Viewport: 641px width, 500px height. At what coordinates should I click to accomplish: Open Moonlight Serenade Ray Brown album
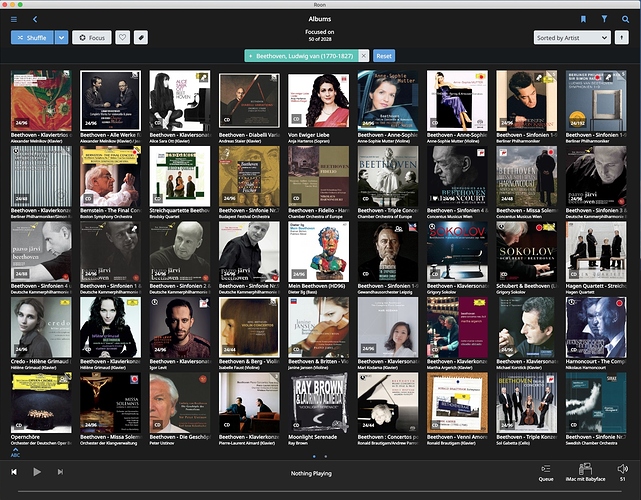(318, 403)
